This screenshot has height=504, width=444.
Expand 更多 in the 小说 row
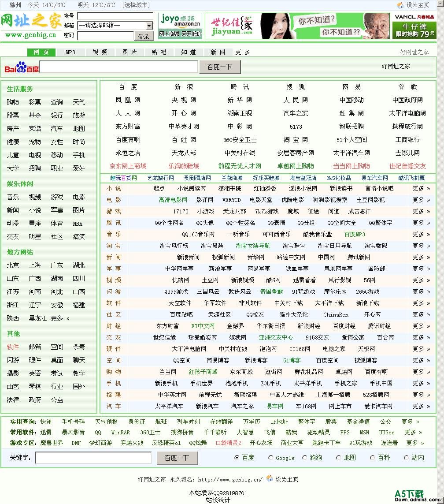(421, 188)
